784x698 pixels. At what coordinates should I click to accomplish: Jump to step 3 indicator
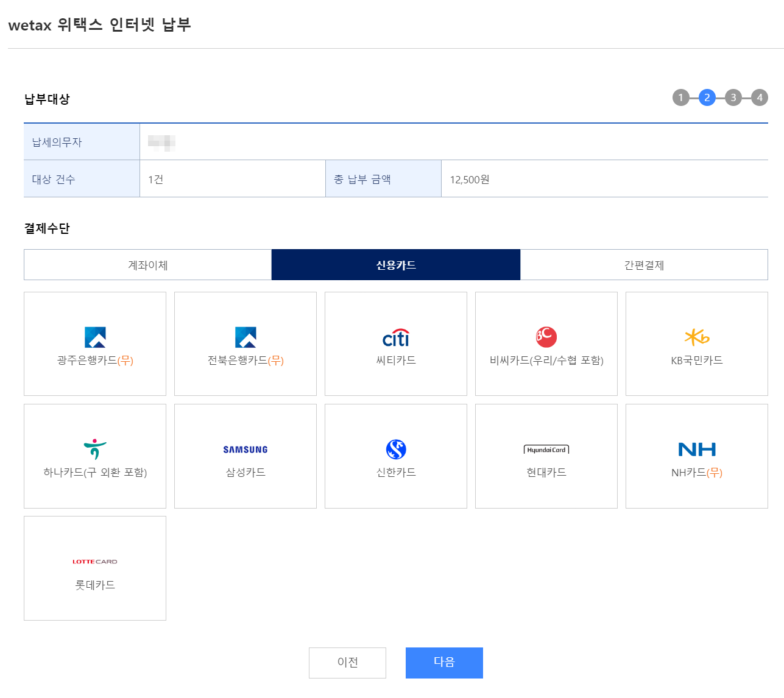click(733, 97)
